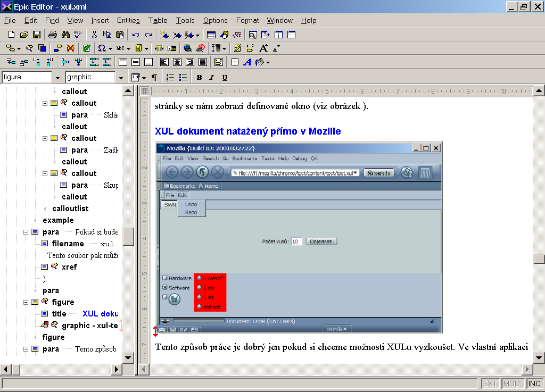Open the line spacing dropdown arrow
The image size is (545, 392).
click(224, 48)
